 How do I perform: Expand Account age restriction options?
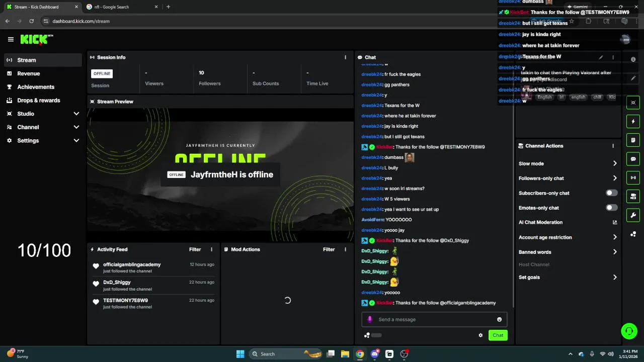(x=615, y=237)
